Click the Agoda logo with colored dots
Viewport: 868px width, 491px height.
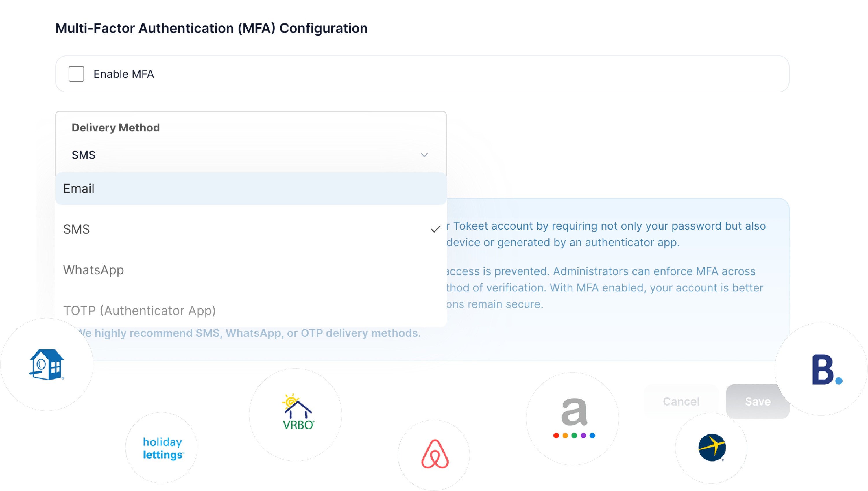point(574,418)
